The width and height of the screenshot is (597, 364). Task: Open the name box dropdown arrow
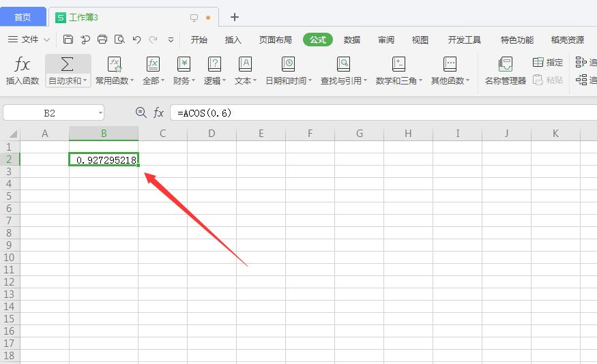(100, 112)
